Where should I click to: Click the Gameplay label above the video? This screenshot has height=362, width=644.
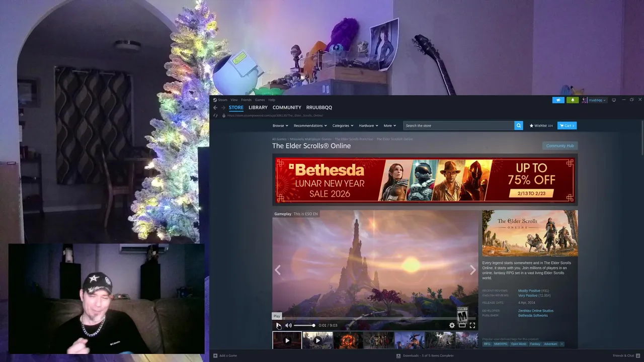coord(283,214)
